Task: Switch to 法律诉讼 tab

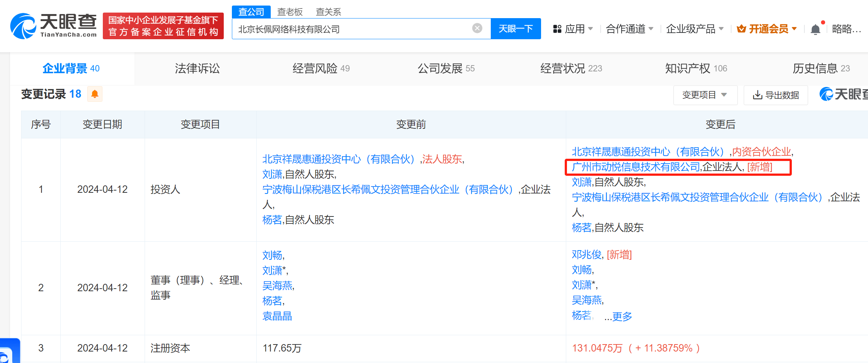Action: [197, 68]
